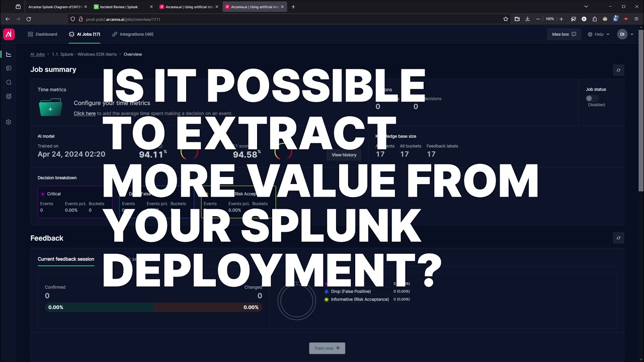The height and width of the screenshot is (362, 644).
Task: Open AI Jobs (17) nav item
Action: 85,34
